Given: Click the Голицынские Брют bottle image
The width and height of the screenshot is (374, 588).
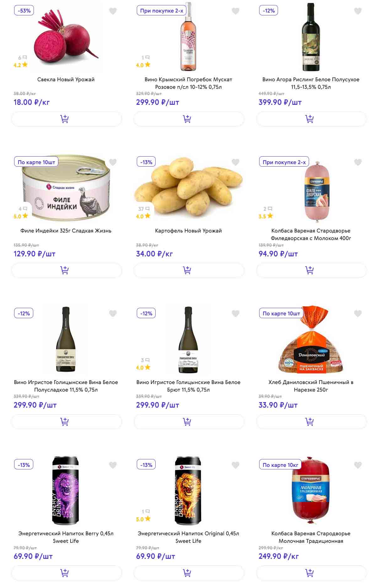Looking at the screenshot, I should click(x=188, y=340).
